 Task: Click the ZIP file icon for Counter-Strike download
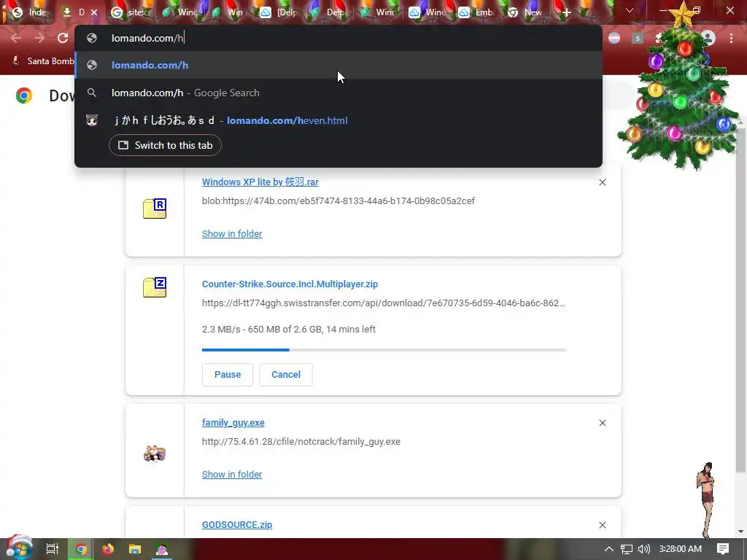click(155, 287)
